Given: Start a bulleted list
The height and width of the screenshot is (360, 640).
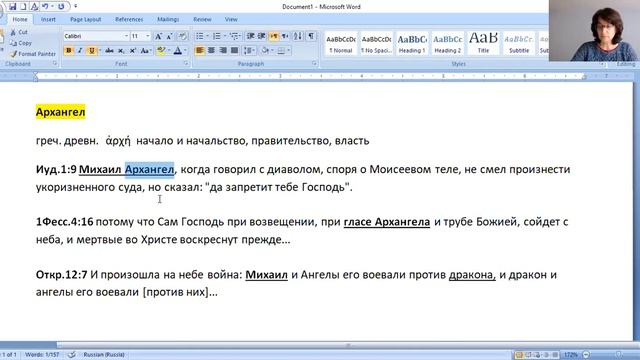Looking at the screenshot, I should (199, 36).
